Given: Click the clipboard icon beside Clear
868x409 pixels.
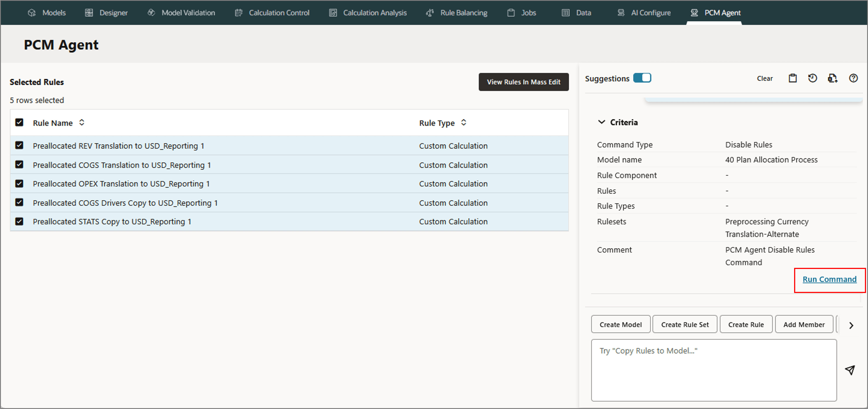Looking at the screenshot, I should click(793, 78).
